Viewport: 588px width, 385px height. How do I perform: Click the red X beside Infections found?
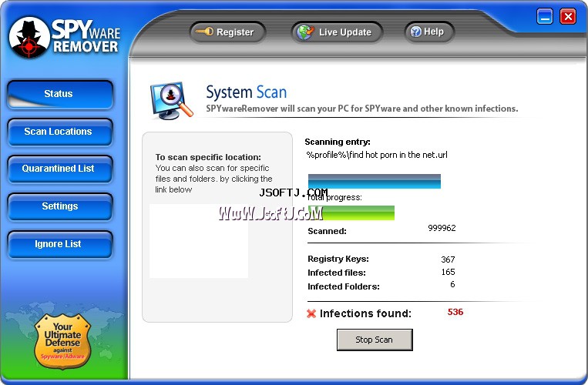pos(311,313)
